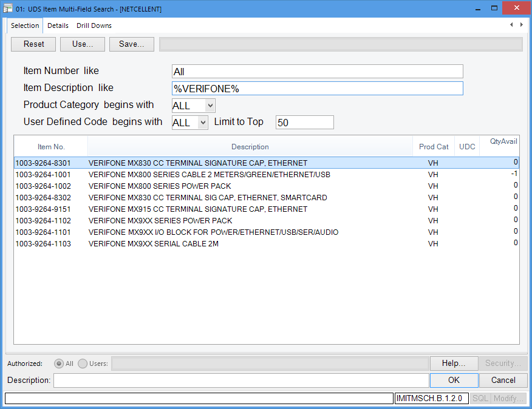Select item row 1003-9264-8302

click(x=267, y=197)
